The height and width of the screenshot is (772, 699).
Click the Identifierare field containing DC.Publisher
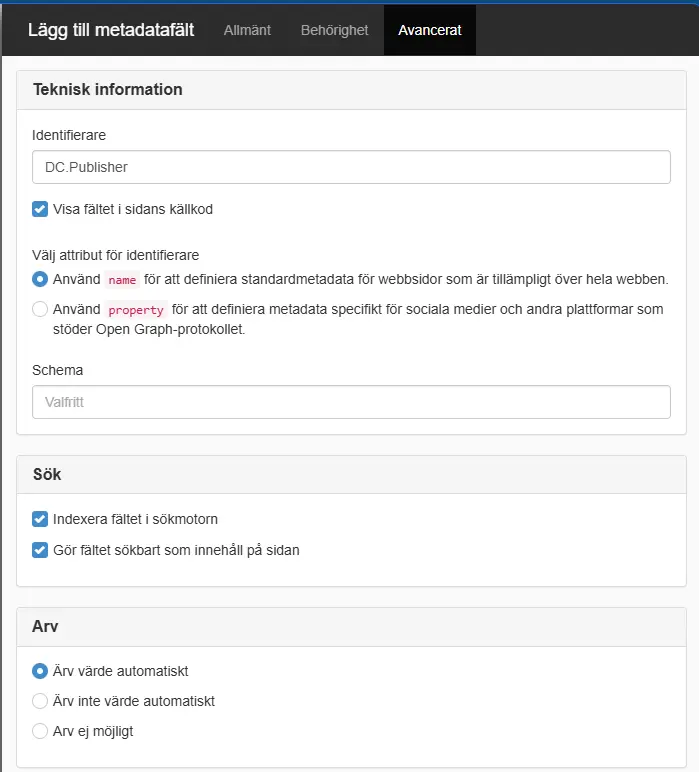click(351, 167)
